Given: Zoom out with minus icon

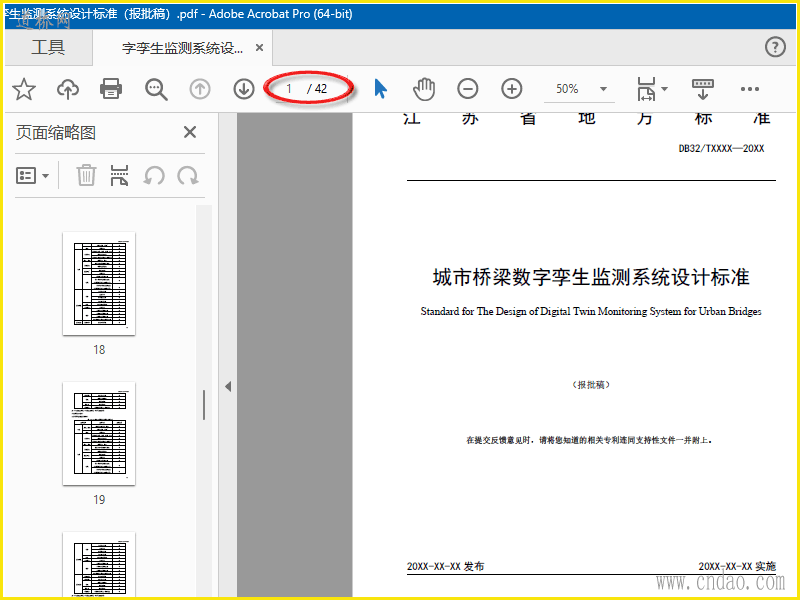Looking at the screenshot, I should (467, 89).
